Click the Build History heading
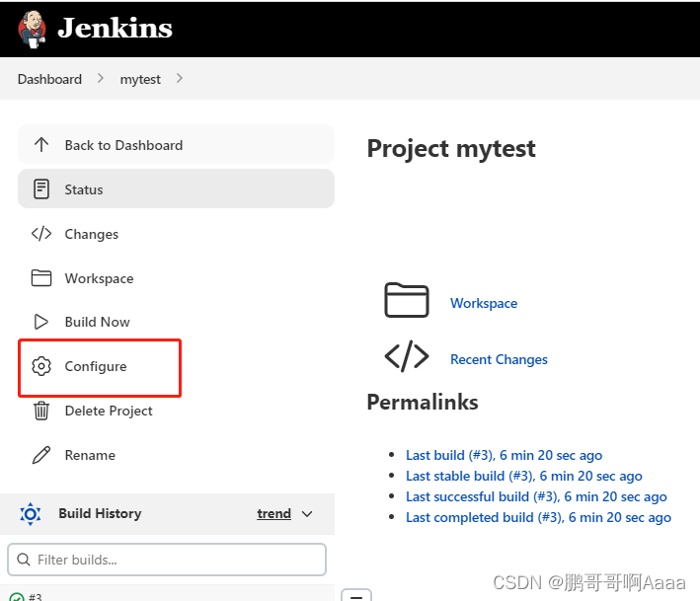 point(100,513)
